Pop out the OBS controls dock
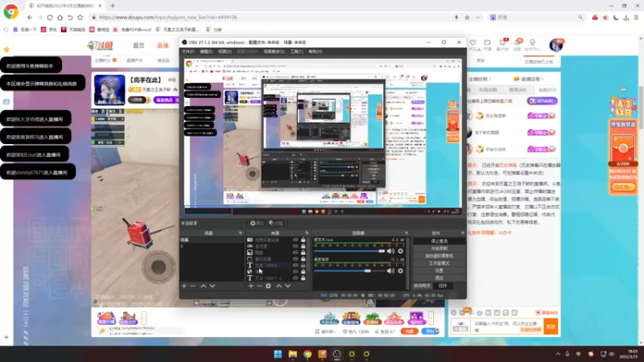The width and height of the screenshot is (644, 362). [x=462, y=232]
